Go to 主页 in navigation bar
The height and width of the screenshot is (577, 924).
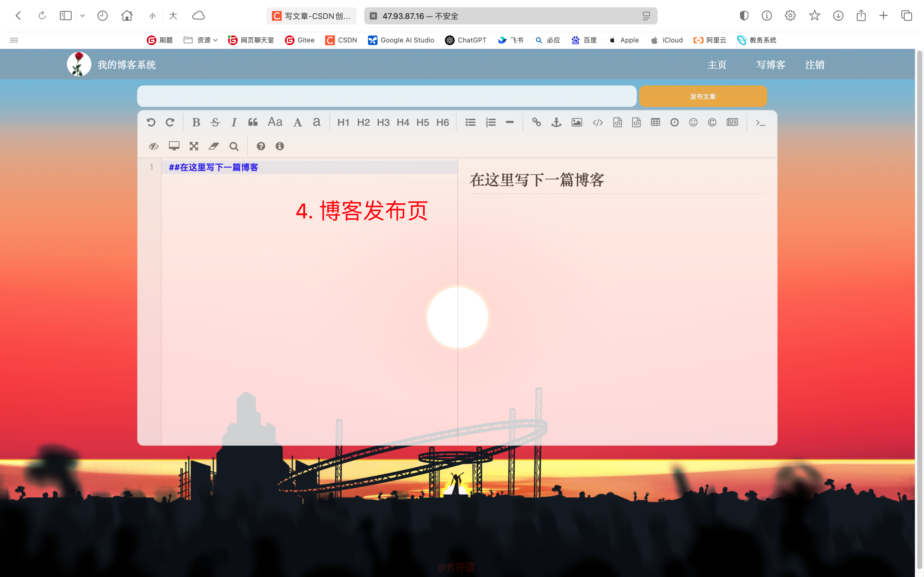(717, 65)
